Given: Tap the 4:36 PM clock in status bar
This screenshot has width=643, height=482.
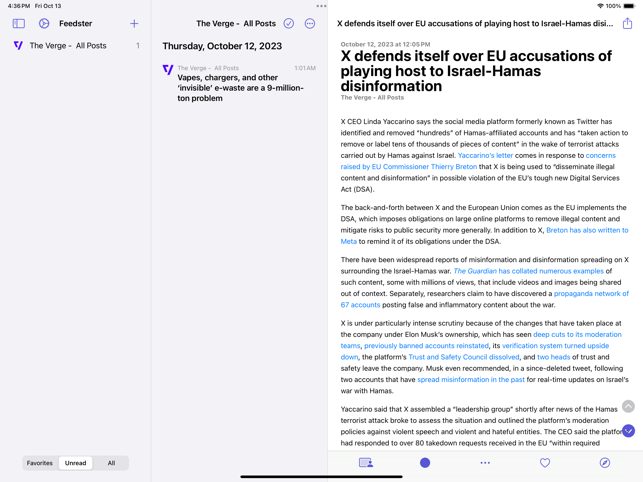Looking at the screenshot, I should [18, 6].
